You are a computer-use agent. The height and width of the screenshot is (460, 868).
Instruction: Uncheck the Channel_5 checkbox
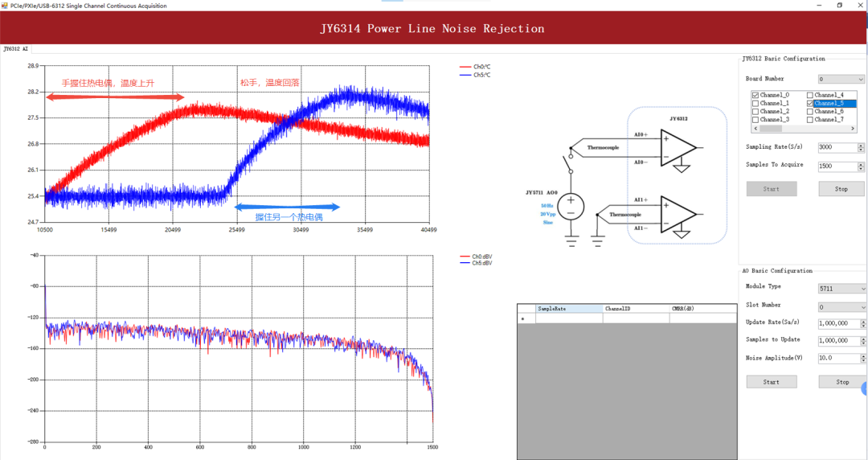810,103
